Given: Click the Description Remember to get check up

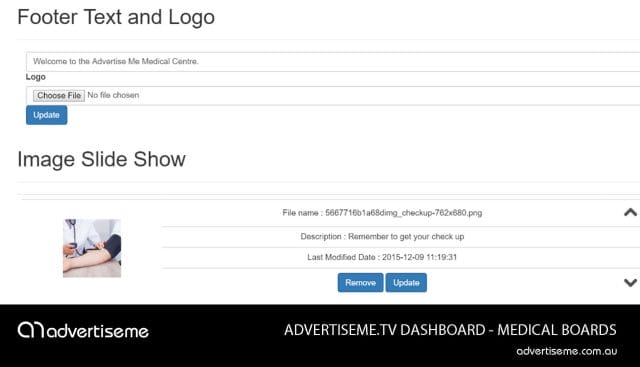Looking at the screenshot, I should (x=382, y=236).
